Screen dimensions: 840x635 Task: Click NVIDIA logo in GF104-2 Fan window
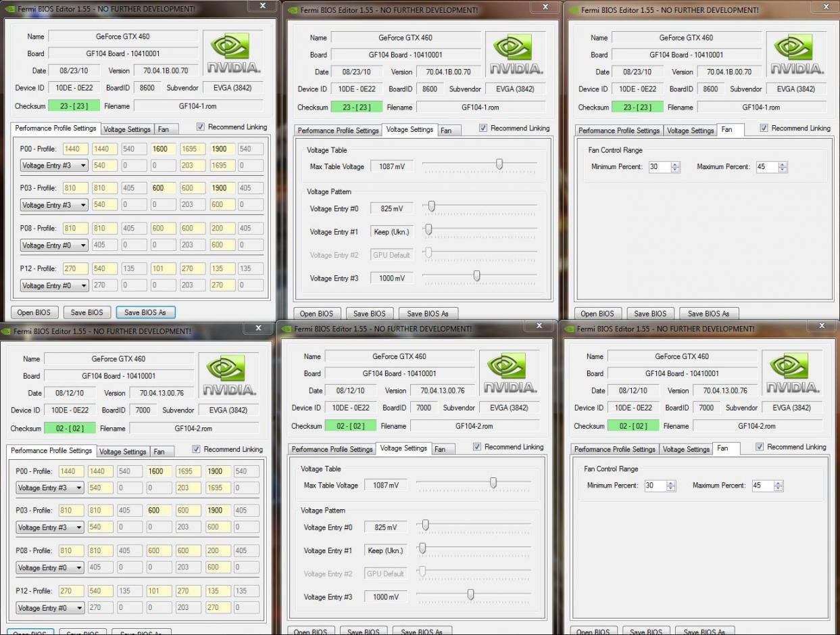tap(794, 372)
